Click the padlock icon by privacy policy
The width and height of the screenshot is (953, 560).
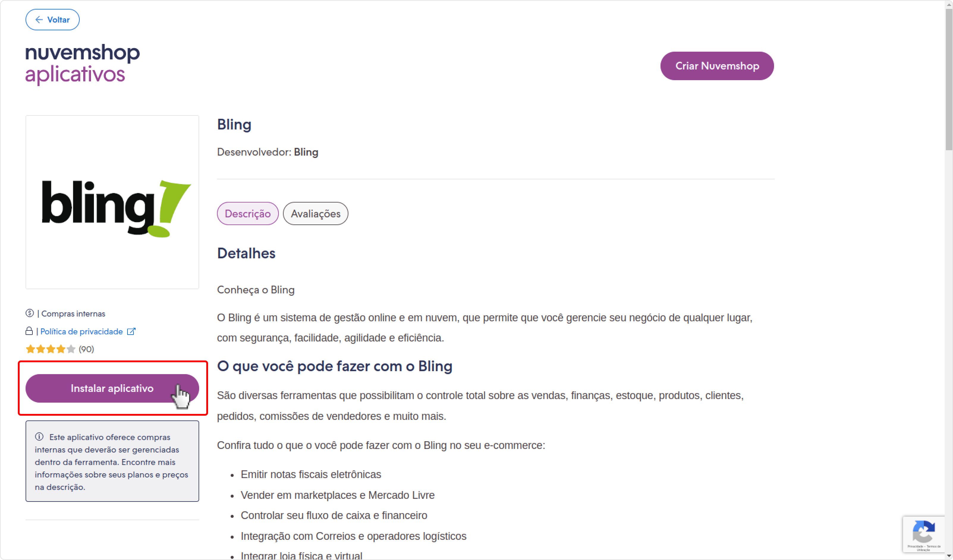[x=29, y=331]
